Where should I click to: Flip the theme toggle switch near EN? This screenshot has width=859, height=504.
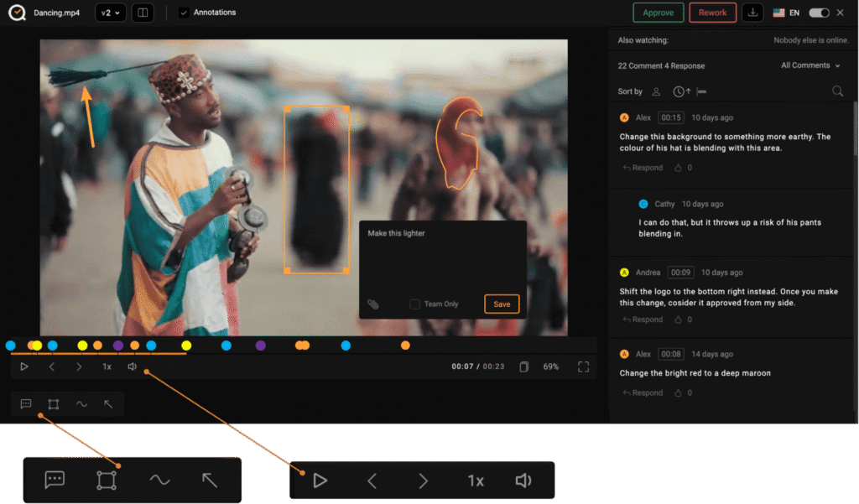click(819, 13)
